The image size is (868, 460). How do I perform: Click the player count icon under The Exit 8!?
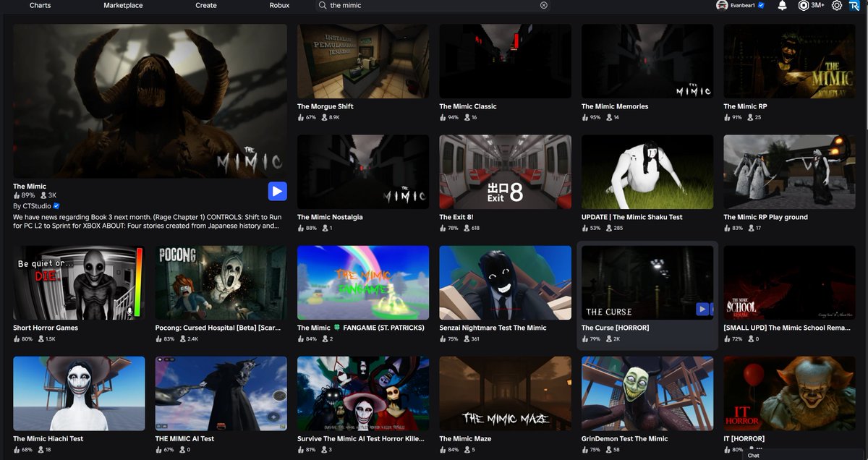467,228
